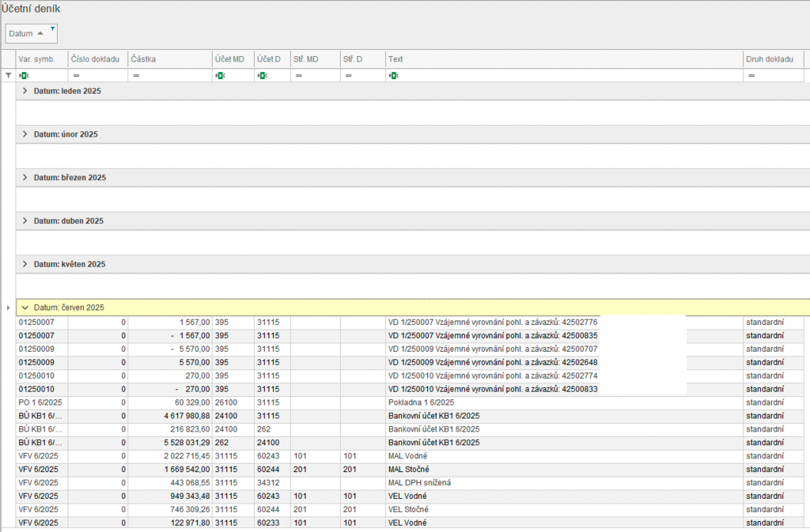Expand the leden 2025 group
This screenshot has height=532, width=810.
25,91
